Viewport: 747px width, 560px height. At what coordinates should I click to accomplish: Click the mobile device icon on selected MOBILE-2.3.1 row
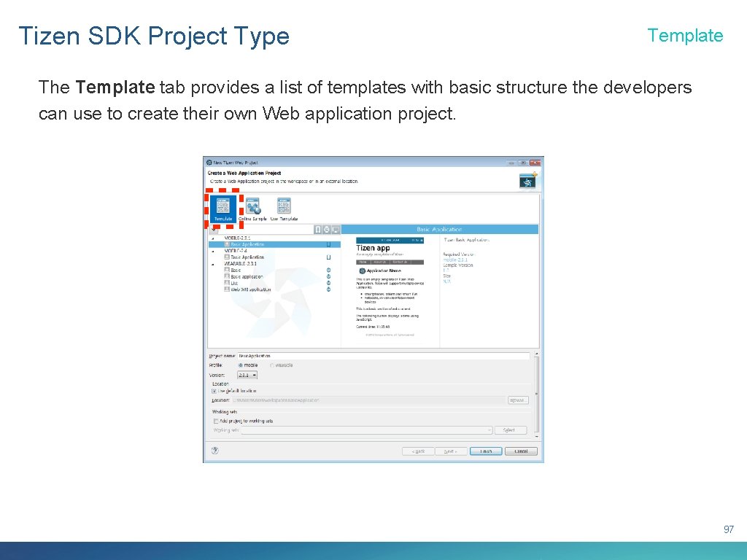pyautogui.click(x=329, y=244)
